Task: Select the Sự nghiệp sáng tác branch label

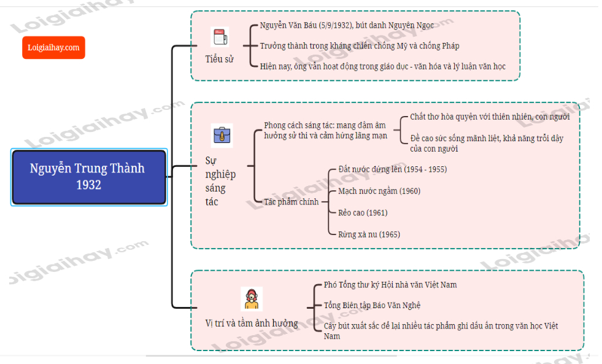Action: [220, 181]
